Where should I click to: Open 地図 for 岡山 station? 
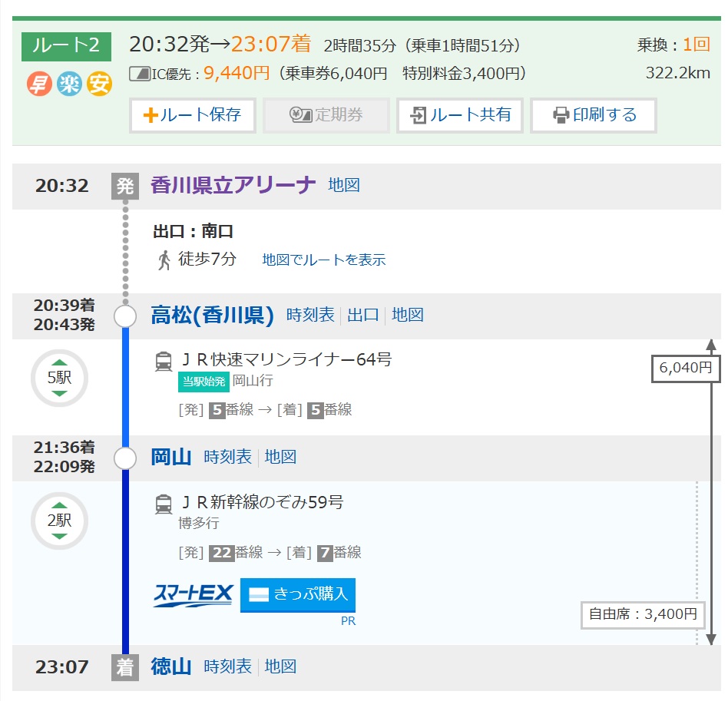280,457
